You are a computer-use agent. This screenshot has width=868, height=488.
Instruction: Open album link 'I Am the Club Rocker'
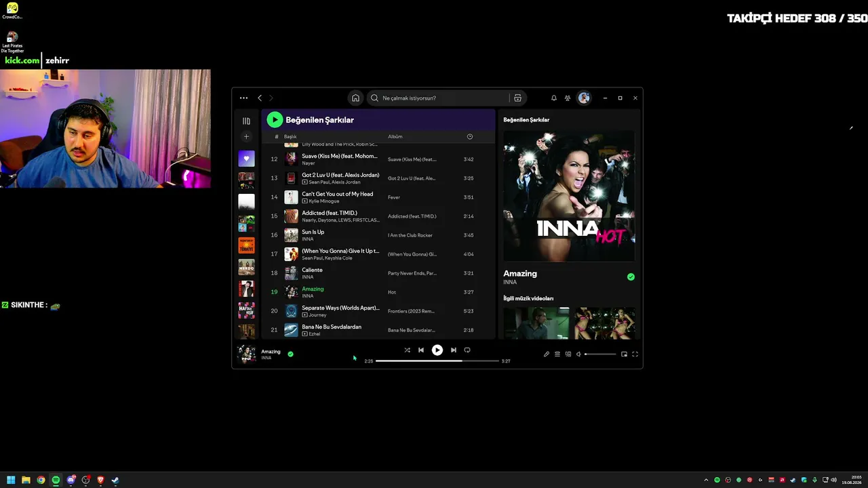click(x=410, y=235)
